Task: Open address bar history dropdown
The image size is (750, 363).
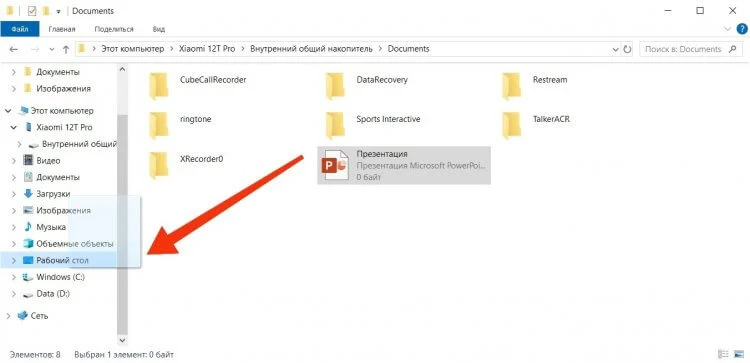Action: [616, 49]
